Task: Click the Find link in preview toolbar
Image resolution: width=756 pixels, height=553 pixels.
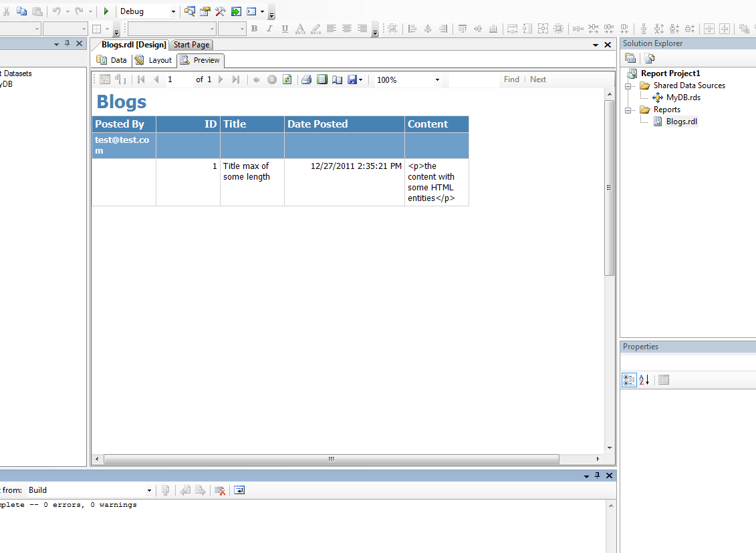Action: click(511, 79)
